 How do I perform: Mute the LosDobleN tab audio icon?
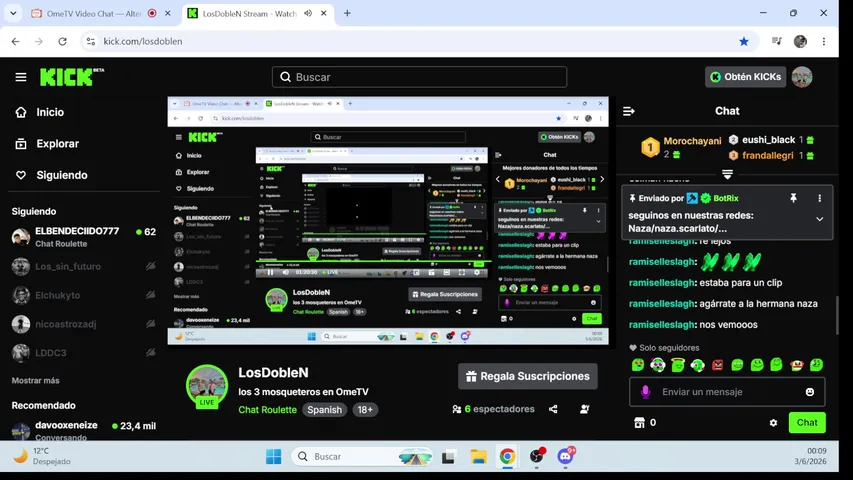308,14
